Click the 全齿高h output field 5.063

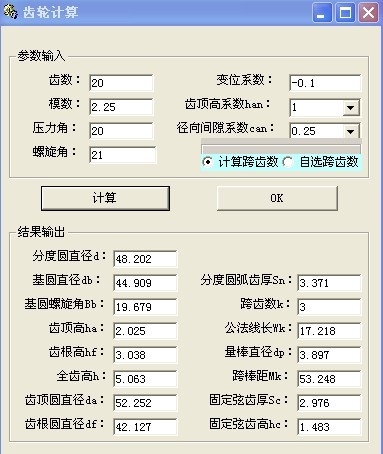click(x=145, y=379)
